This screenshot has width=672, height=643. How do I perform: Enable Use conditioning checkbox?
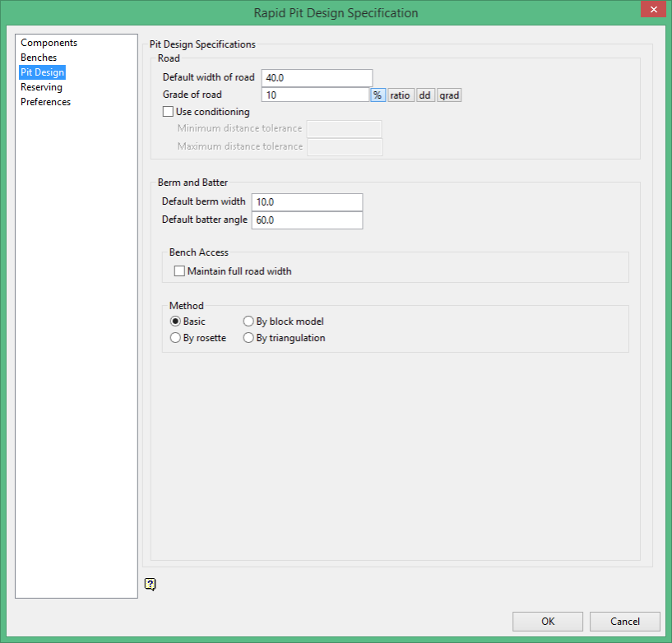click(168, 112)
